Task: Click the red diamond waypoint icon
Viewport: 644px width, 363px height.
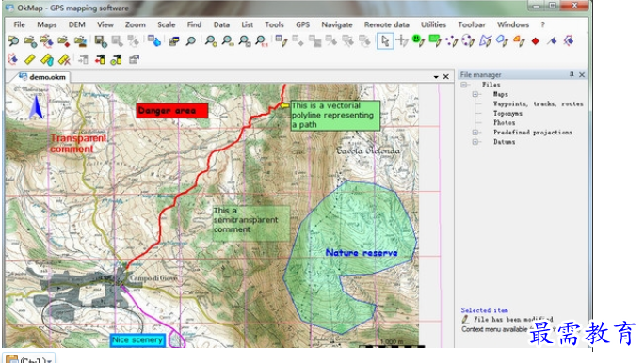Action: pyautogui.click(x=535, y=41)
